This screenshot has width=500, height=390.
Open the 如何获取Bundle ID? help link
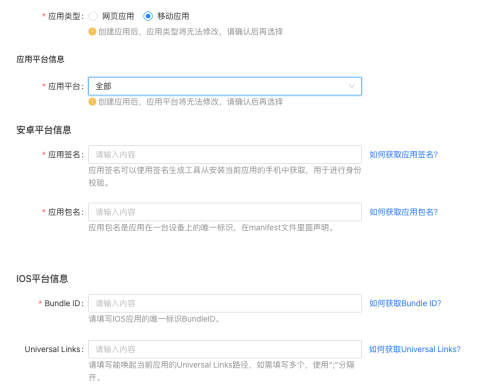click(405, 303)
